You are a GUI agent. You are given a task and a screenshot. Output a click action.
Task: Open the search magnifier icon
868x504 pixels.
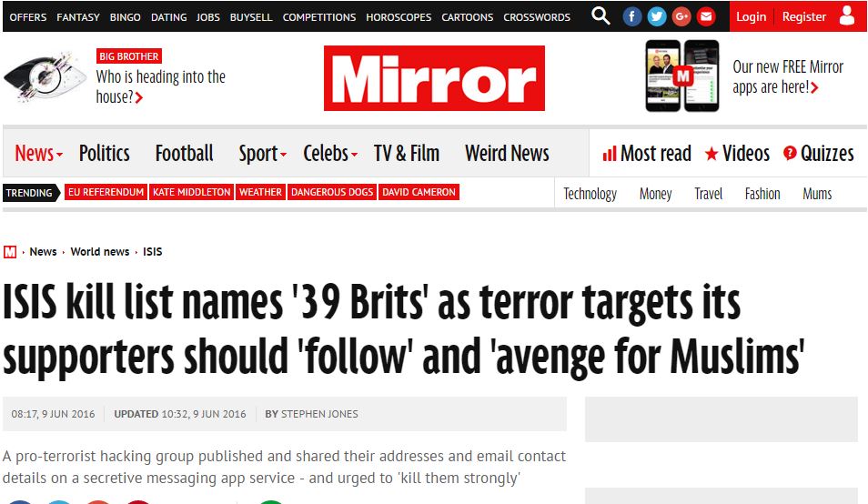(601, 16)
